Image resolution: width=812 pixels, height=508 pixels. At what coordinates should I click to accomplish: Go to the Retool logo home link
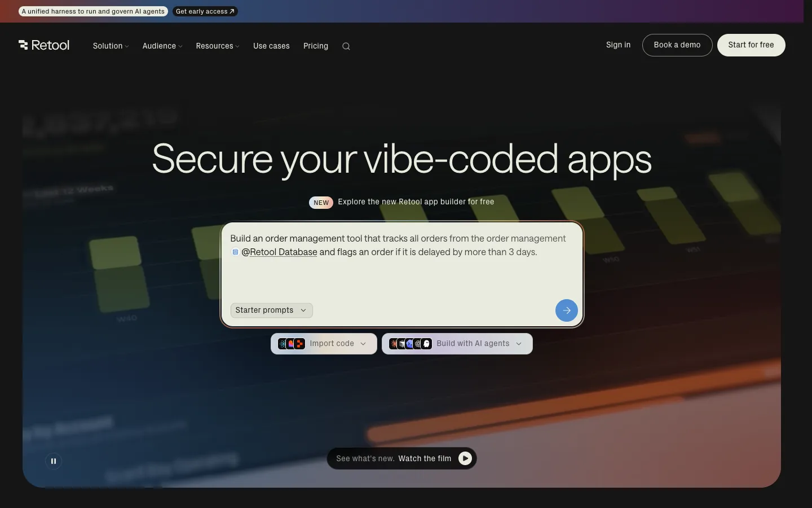(44, 45)
